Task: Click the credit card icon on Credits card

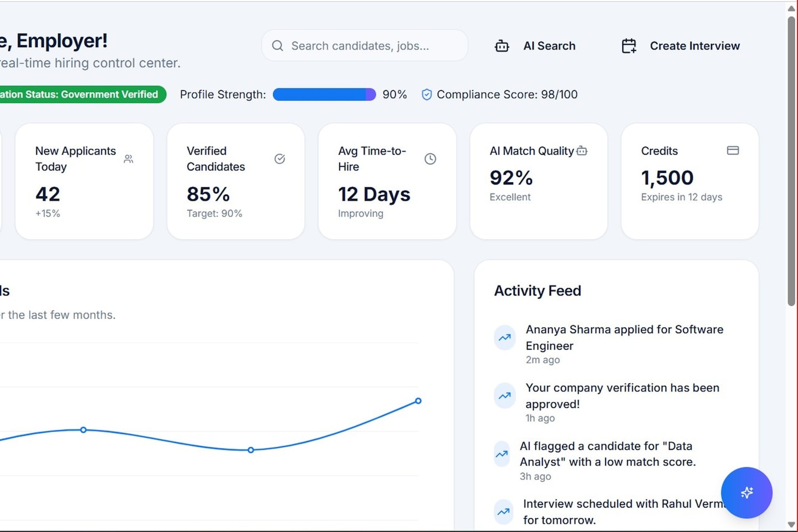Action: [733, 151]
